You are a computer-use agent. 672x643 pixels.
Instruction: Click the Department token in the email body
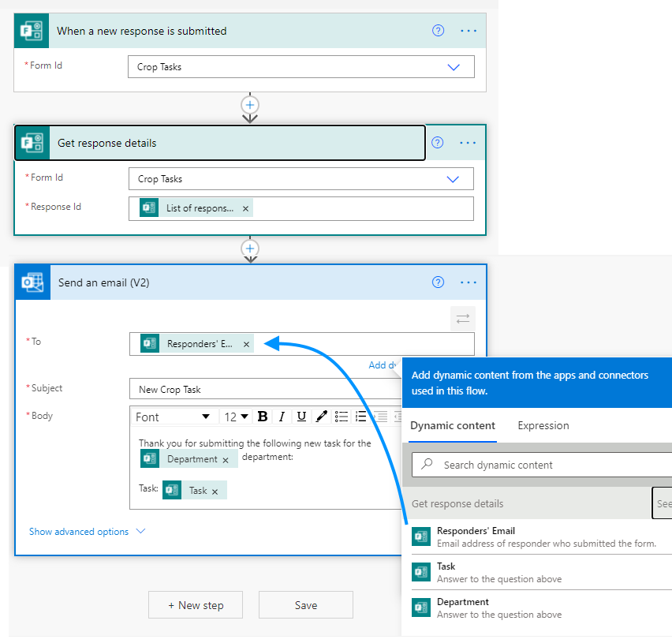click(189, 458)
